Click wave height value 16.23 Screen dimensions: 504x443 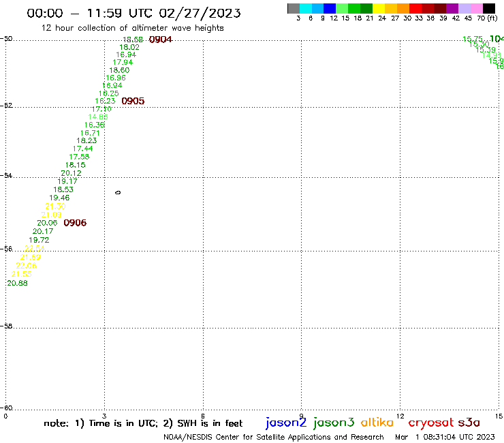(105, 101)
